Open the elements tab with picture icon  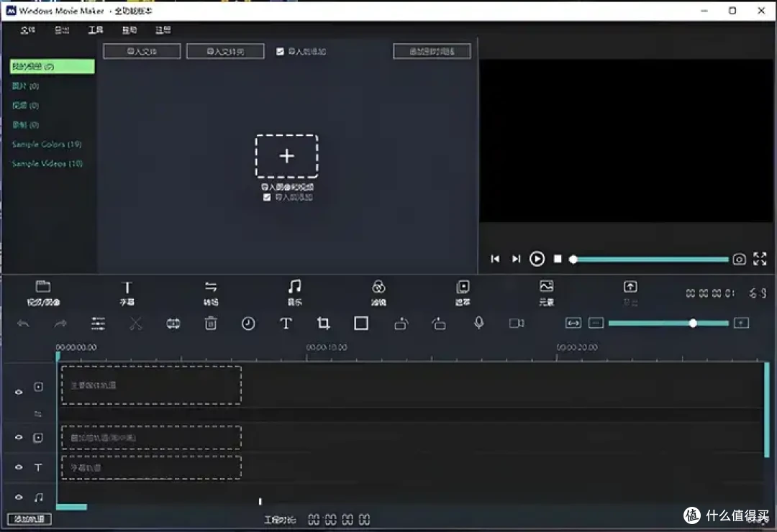pyautogui.click(x=546, y=293)
